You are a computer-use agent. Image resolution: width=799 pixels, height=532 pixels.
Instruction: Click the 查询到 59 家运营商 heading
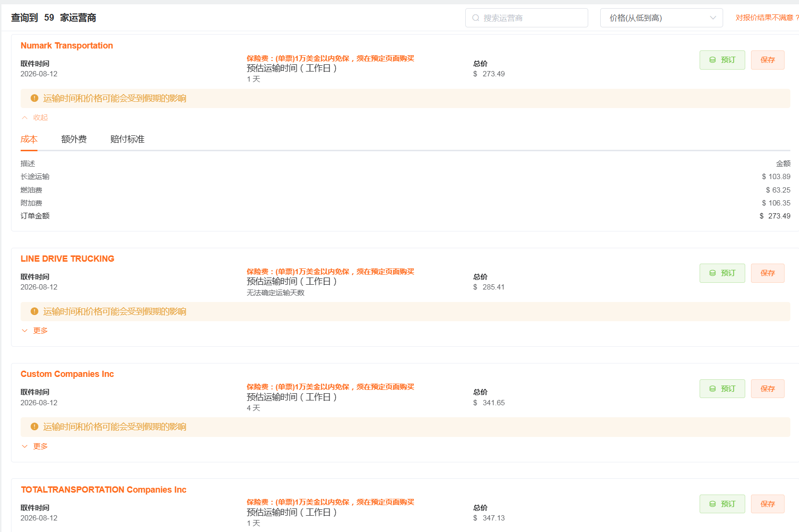click(x=53, y=18)
